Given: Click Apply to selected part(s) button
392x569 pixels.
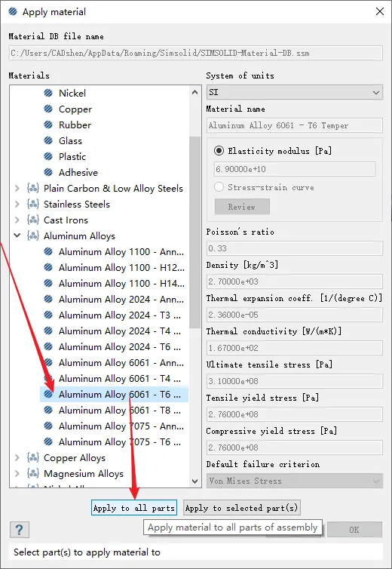Looking at the screenshot, I should [241, 508].
